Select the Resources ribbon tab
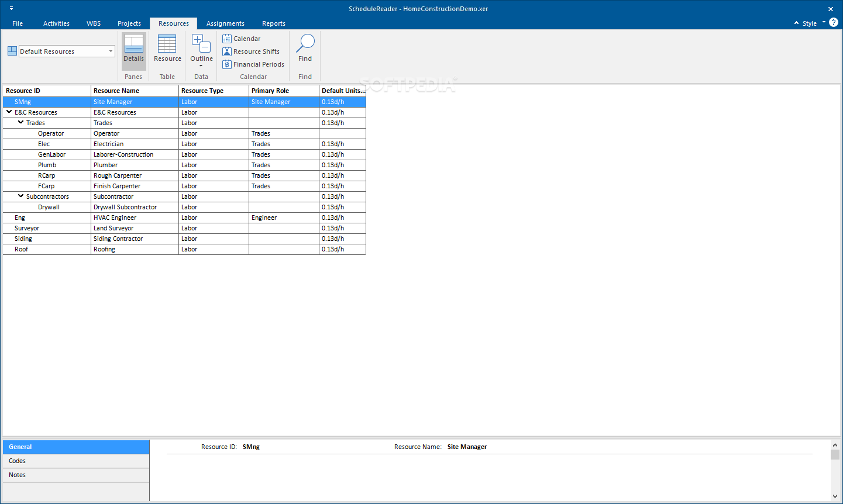Viewport: 843px width, 504px height. (174, 23)
